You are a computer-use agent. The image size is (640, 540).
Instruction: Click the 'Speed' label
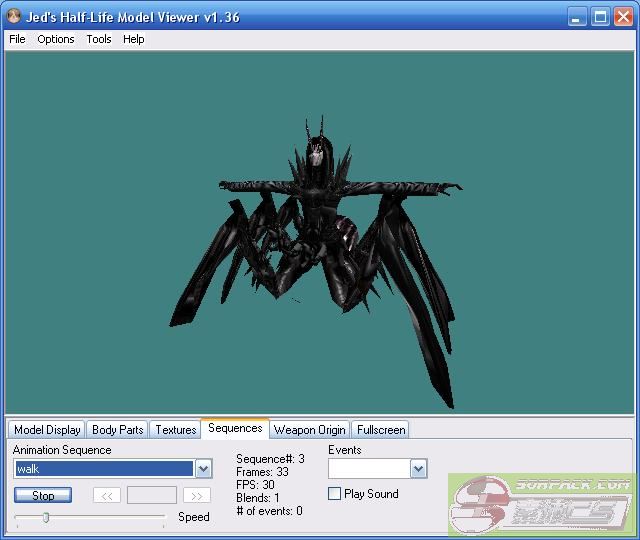194,517
